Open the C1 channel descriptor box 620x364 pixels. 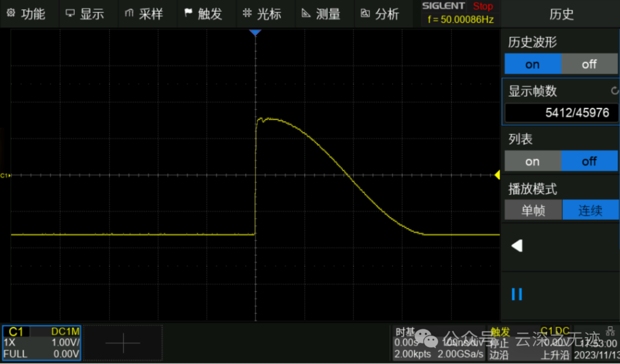[x=41, y=343]
